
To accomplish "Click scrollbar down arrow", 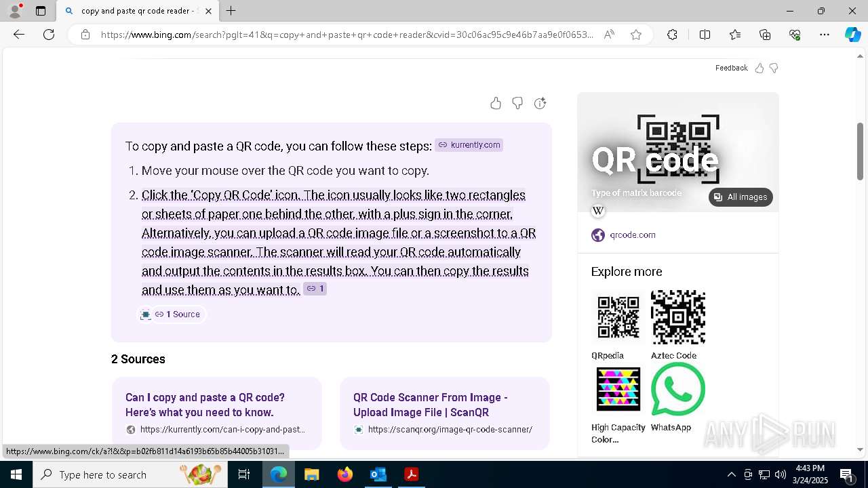I will 861,449.
